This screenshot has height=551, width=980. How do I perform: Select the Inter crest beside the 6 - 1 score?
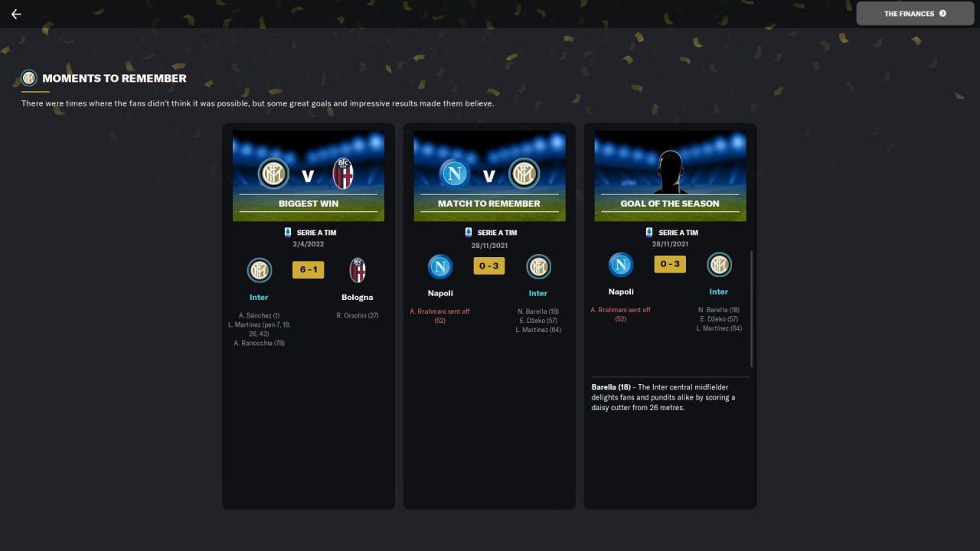(260, 270)
